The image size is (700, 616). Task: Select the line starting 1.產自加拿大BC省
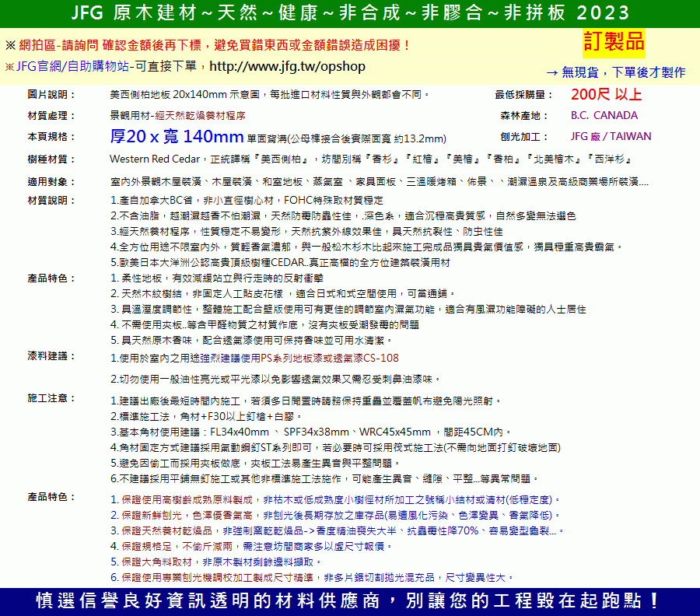[247, 201]
